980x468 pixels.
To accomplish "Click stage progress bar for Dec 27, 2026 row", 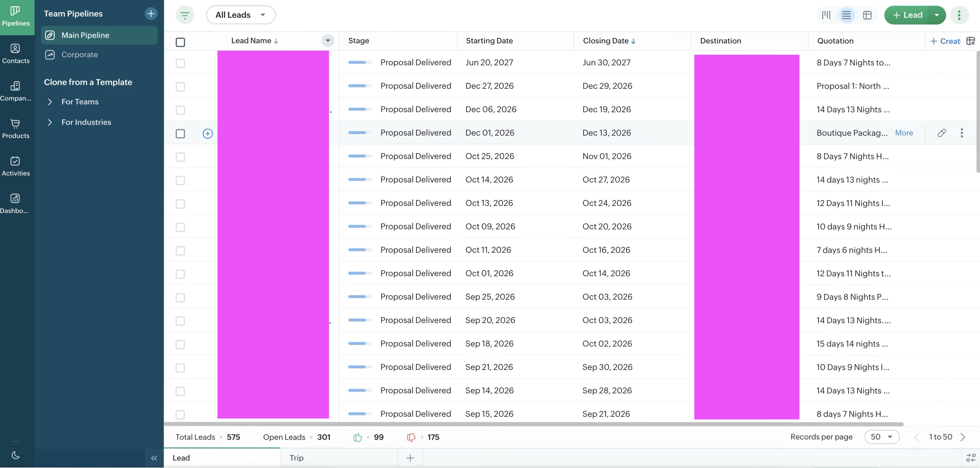I will (359, 86).
